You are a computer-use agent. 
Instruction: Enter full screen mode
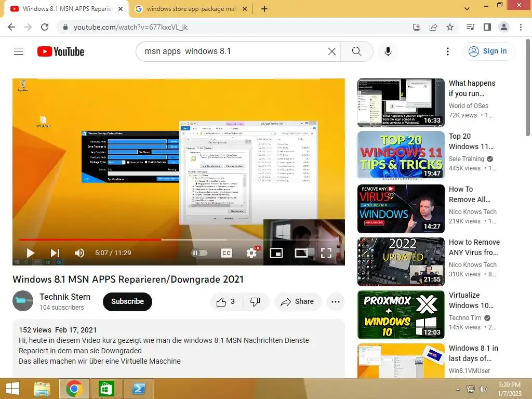(x=326, y=253)
